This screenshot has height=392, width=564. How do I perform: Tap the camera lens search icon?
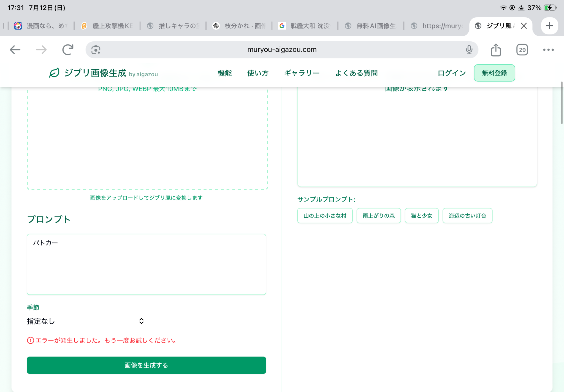(x=96, y=50)
